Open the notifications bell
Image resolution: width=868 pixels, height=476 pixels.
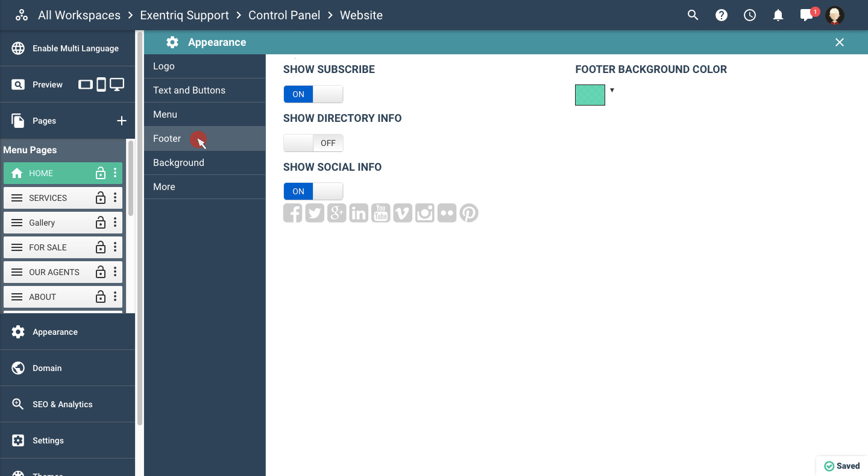click(x=778, y=16)
